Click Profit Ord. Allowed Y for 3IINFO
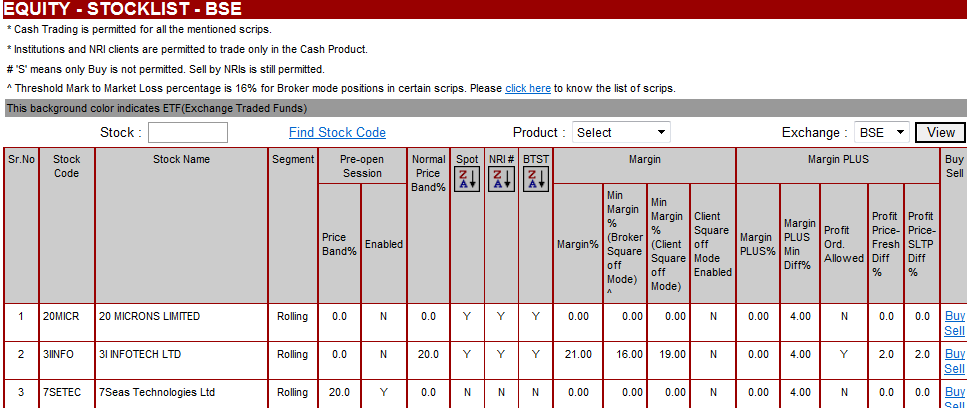Image resolution: width=967 pixels, height=408 pixels. tap(844, 354)
